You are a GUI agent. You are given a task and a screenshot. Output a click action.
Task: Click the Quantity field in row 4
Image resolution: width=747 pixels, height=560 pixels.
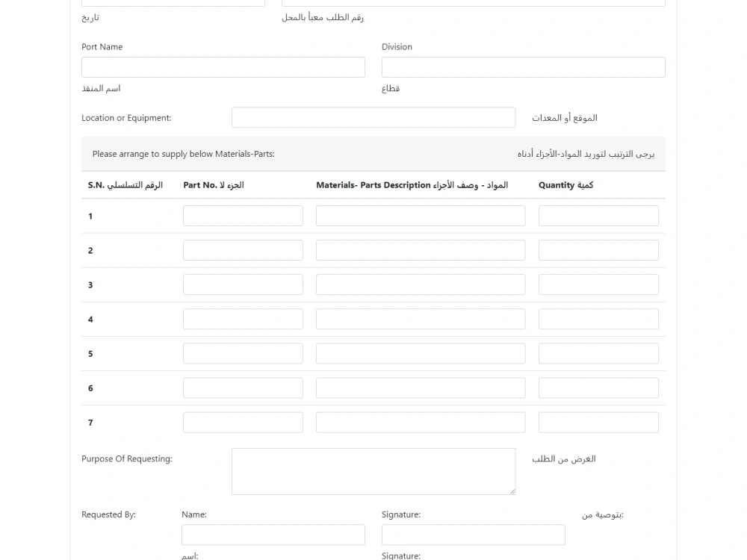598,318
